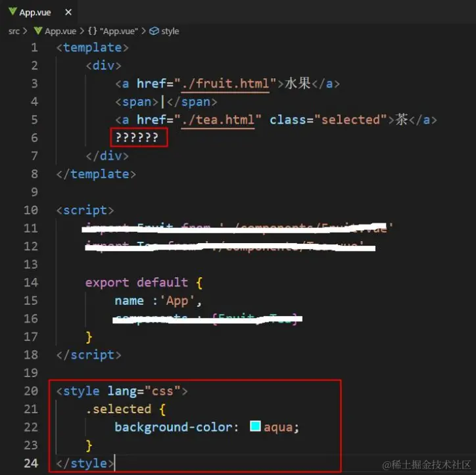Click the closing brace on line 17
Image resolution: width=476 pixels, height=475 pixels.
(x=89, y=337)
